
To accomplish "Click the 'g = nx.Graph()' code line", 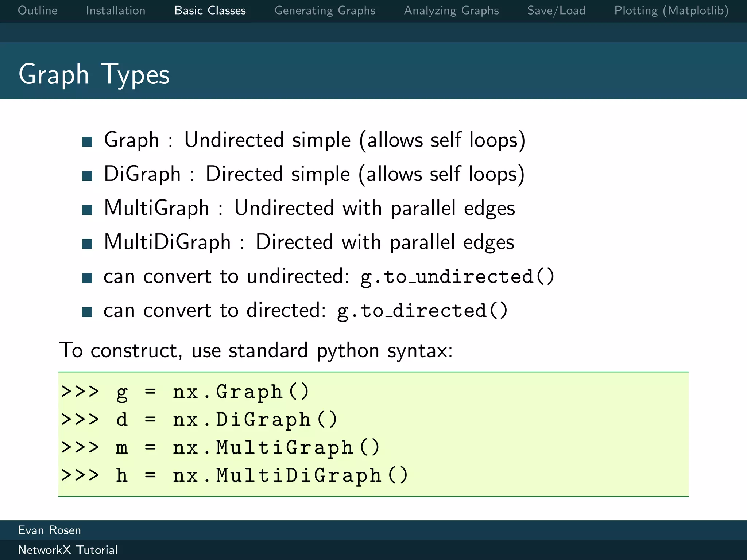I will [x=185, y=392].
